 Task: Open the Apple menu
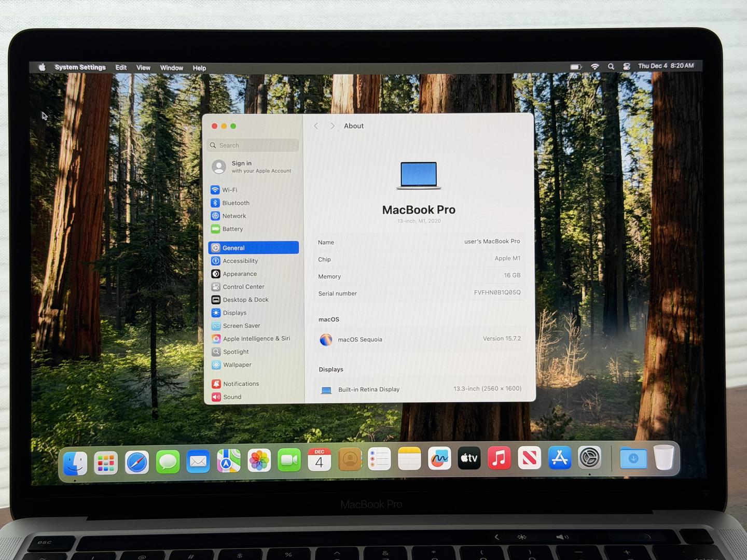pyautogui.click(x=42, y=67)
